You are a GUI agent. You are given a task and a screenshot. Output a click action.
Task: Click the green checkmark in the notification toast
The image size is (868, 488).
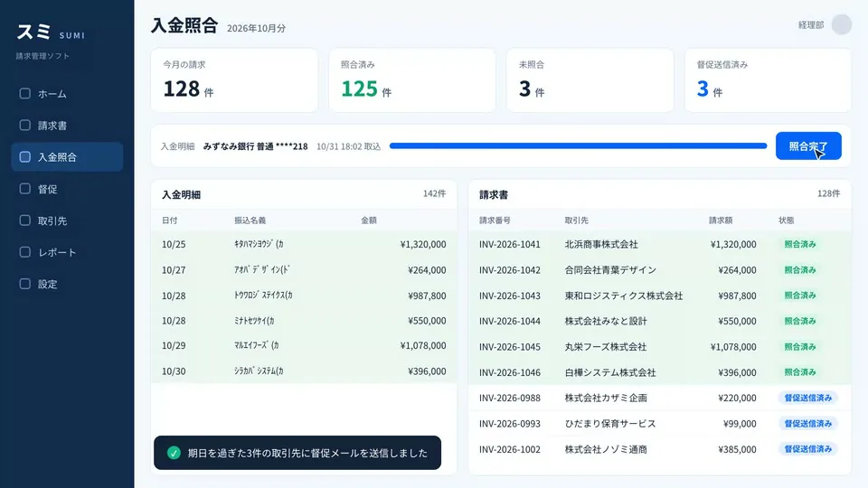tap(174, 453)
